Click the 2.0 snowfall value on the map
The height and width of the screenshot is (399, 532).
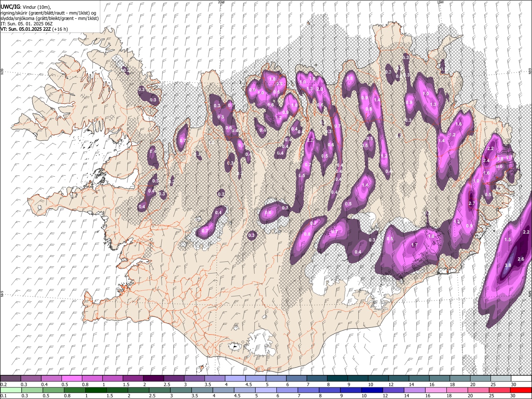(x=320, y=89)
